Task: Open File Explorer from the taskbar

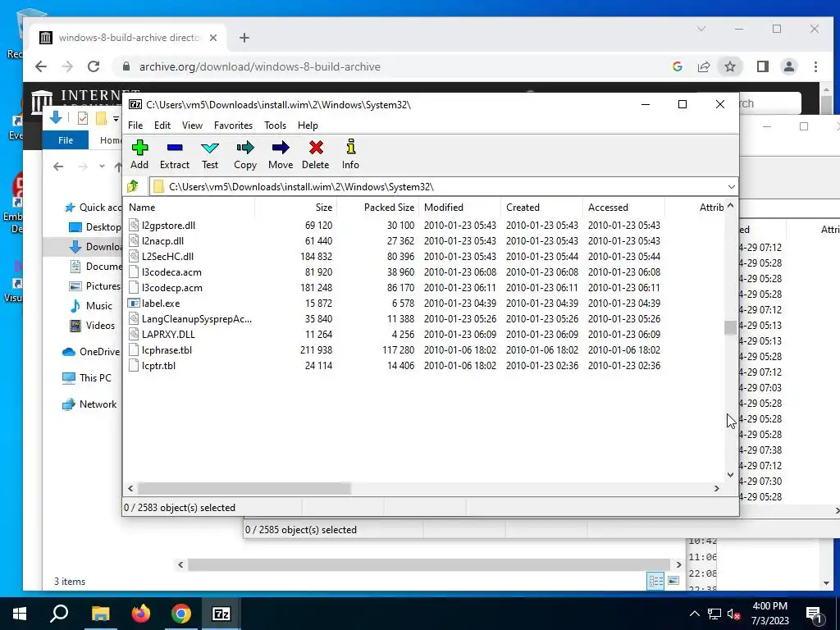Action: coord(100,614)
